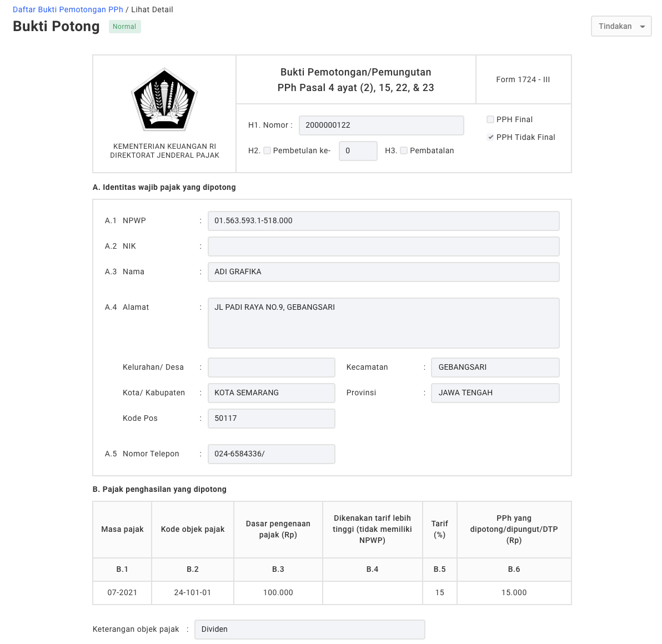Tick the PPH Final checkbox

coord(490,119)
